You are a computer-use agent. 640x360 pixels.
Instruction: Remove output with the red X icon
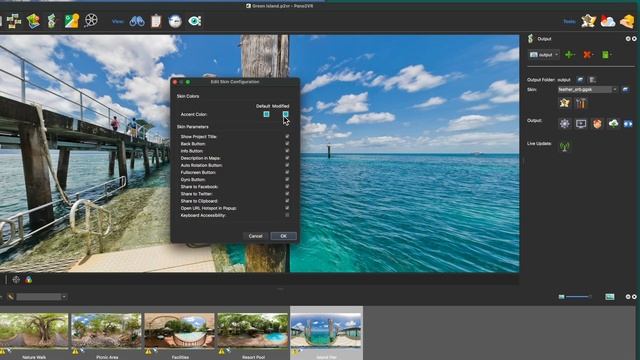point(587,54)
